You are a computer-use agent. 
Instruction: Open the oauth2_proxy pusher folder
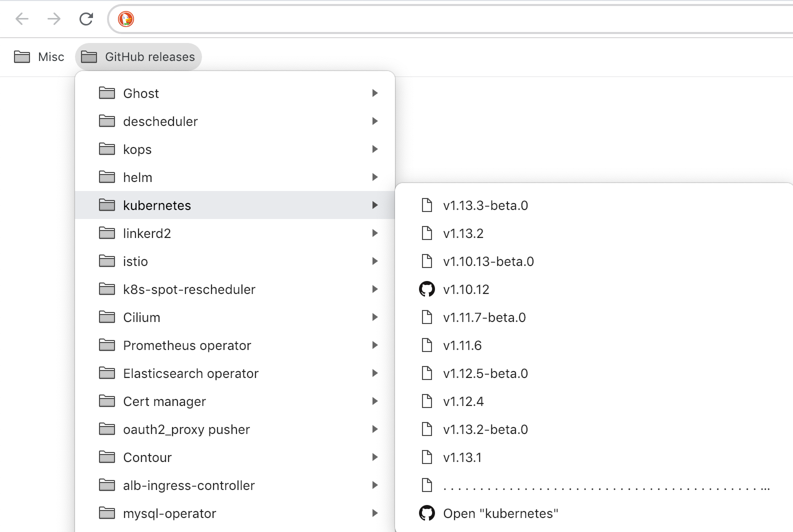[x=235, y=429]
